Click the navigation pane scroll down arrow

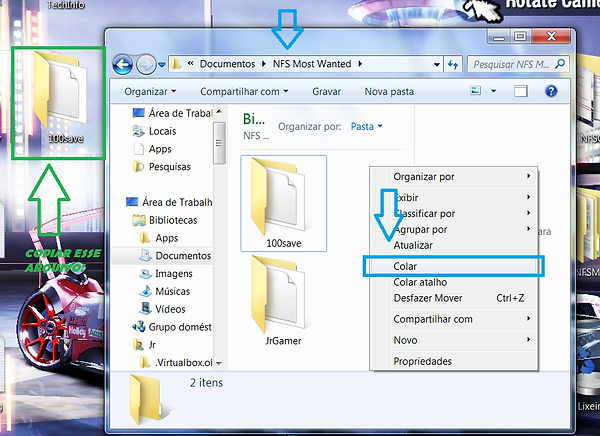(x=219, y=363)
